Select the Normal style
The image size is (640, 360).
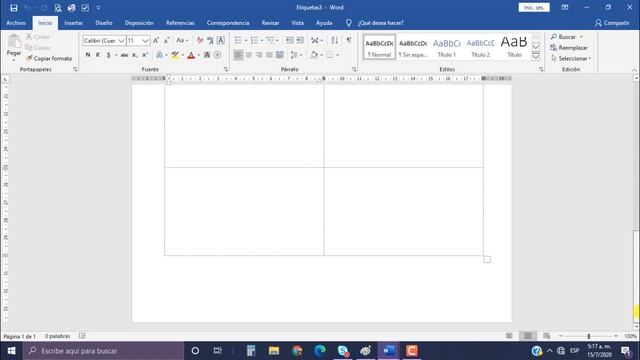pyautogui.click(x=379, y=47)
